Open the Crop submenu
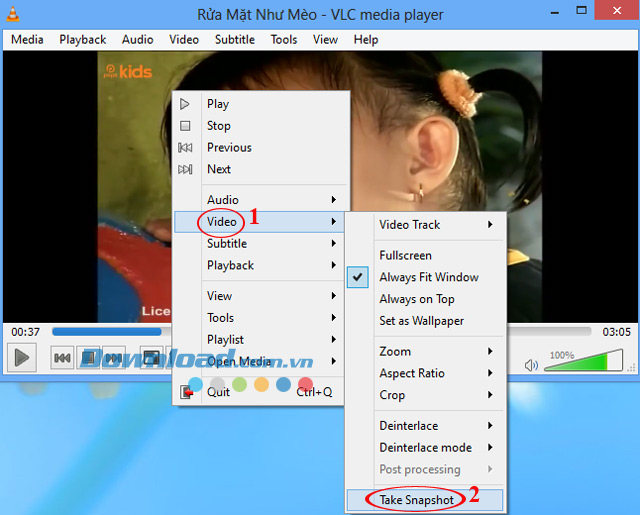640x515 pixels. (423, 395)
